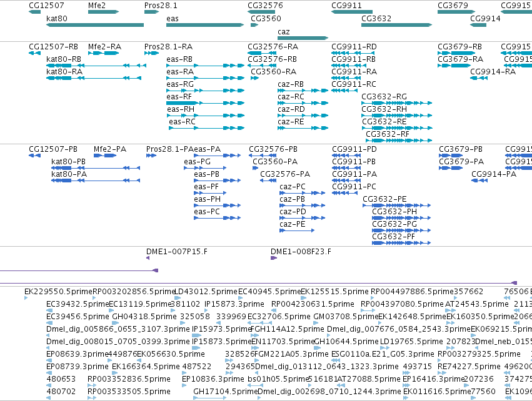
Task: Click the GH04318.5prime EST label
Action: click(x=144, y=317)
